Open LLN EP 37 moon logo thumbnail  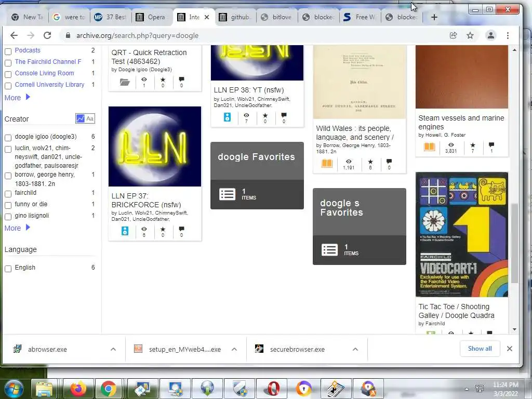pyautogui.click(x=155, y=146)
